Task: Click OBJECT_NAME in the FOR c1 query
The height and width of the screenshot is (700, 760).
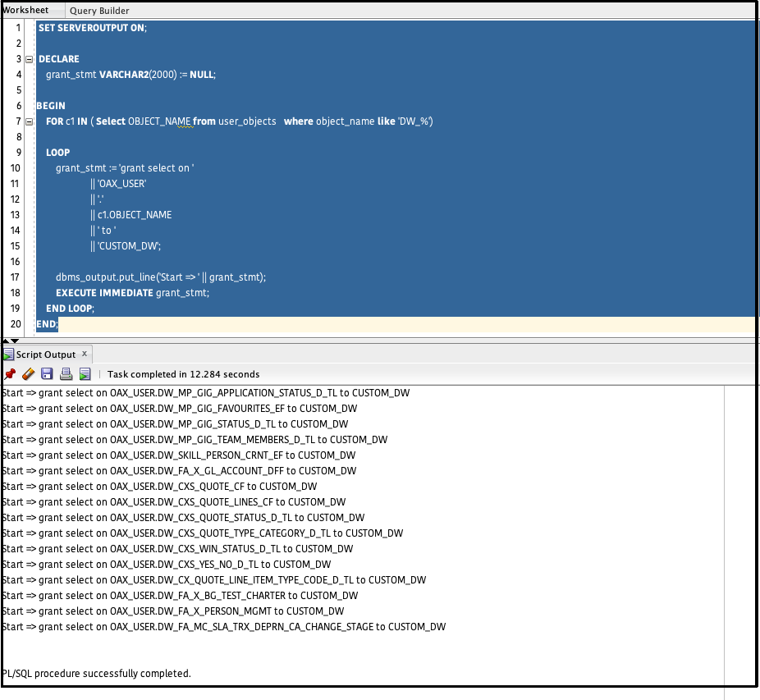Action: [159, 121]
